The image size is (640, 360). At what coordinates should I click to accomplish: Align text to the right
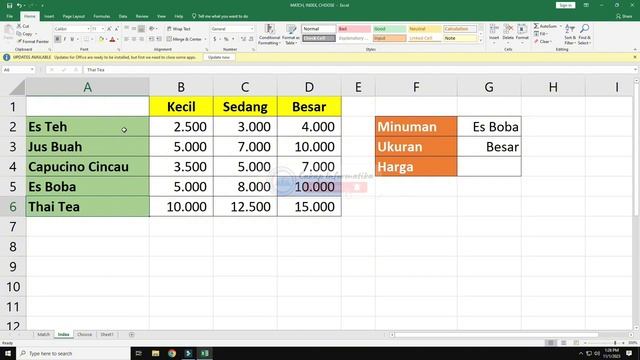(x=141, y=39)
